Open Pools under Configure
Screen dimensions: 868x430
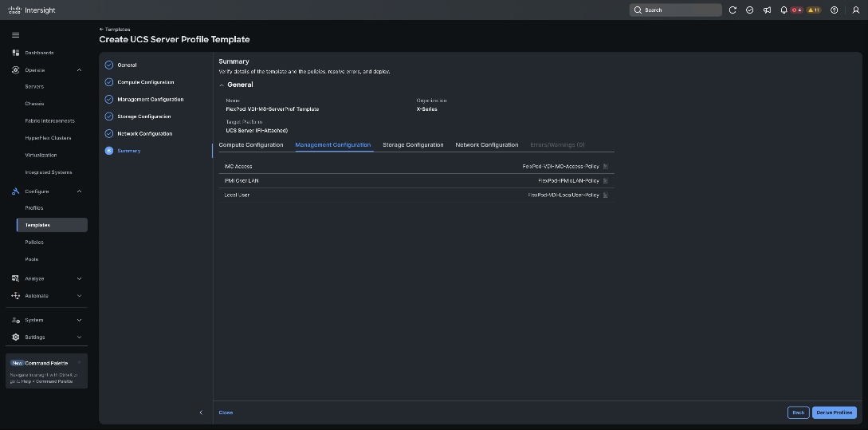[32, 259]
